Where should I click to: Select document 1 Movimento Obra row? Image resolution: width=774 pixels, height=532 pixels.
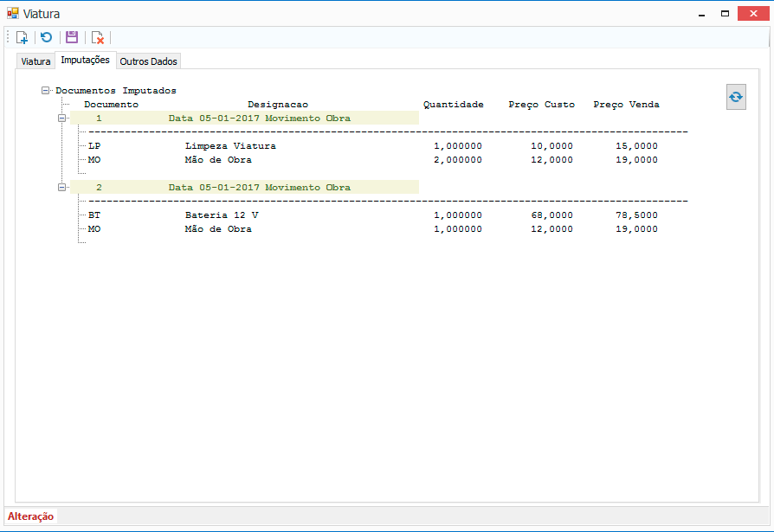244,118
